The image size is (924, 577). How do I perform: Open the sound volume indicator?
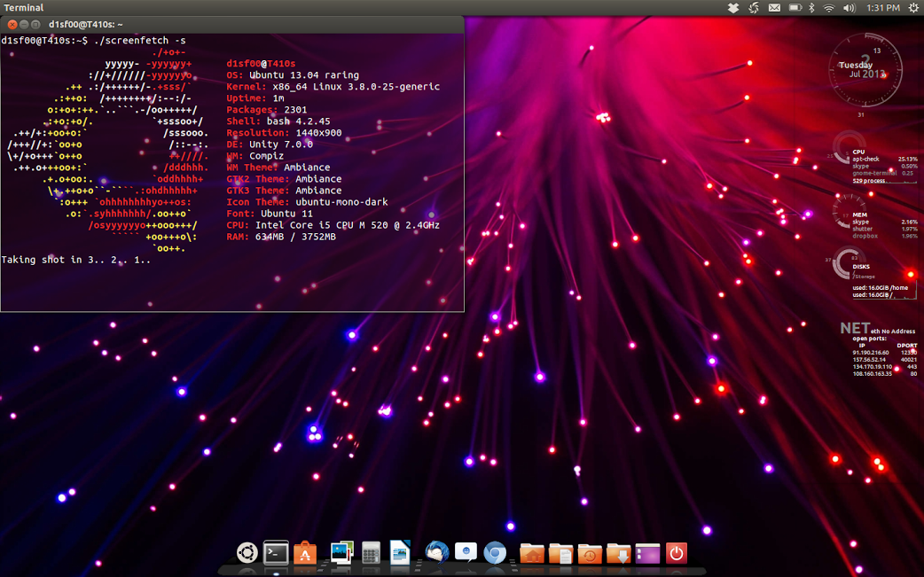coord(850,8)
